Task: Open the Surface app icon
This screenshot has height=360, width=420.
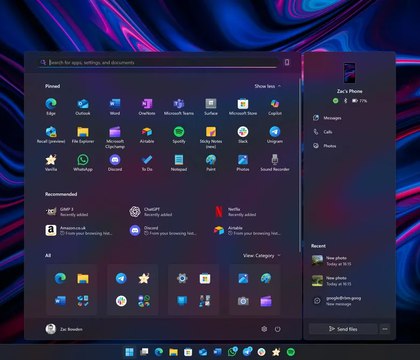Action: pyautogui.click(x=211, y=107)
